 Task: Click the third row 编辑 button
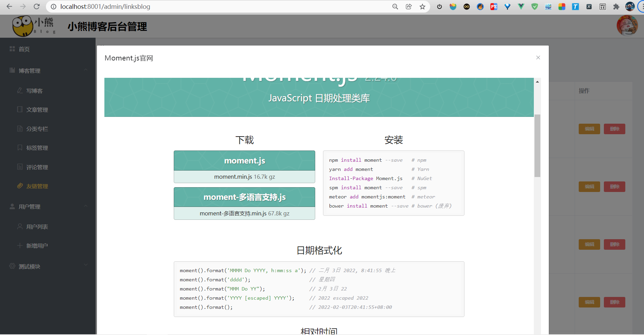click(x=589, y=244)
